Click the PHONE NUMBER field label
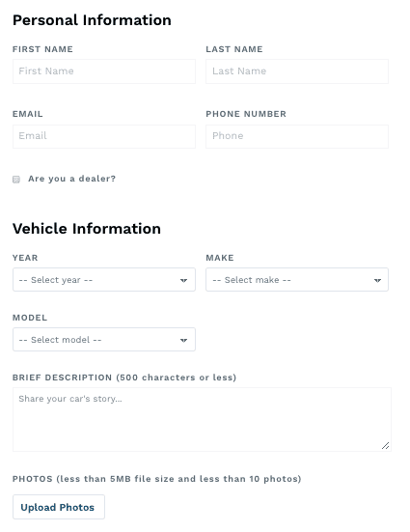The width and height of the screenshot is (410, 532). coord(246,114)
